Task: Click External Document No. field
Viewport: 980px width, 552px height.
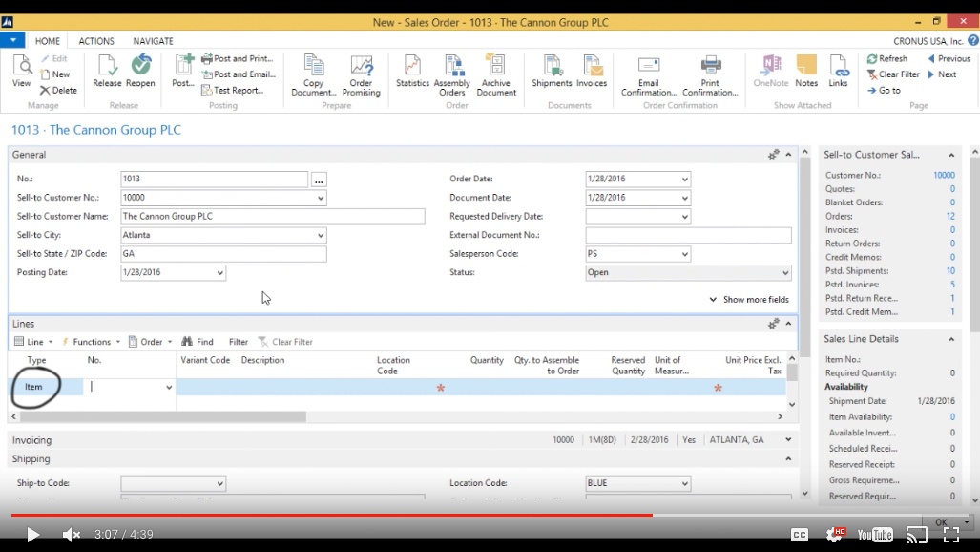Action: [x=688, y=235]
